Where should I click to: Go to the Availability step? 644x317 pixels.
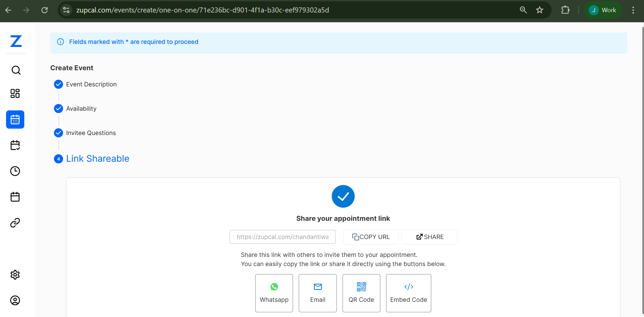(81, 109)
